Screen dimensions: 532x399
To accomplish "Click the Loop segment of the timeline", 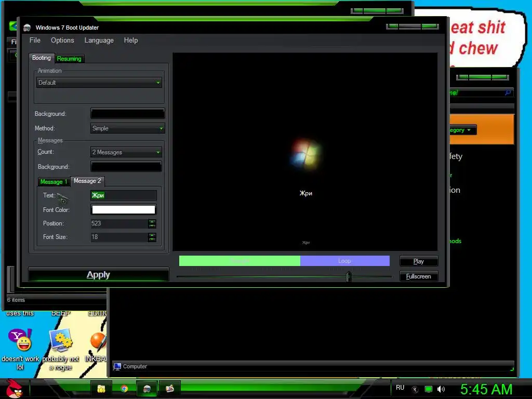I will point(345,261).
